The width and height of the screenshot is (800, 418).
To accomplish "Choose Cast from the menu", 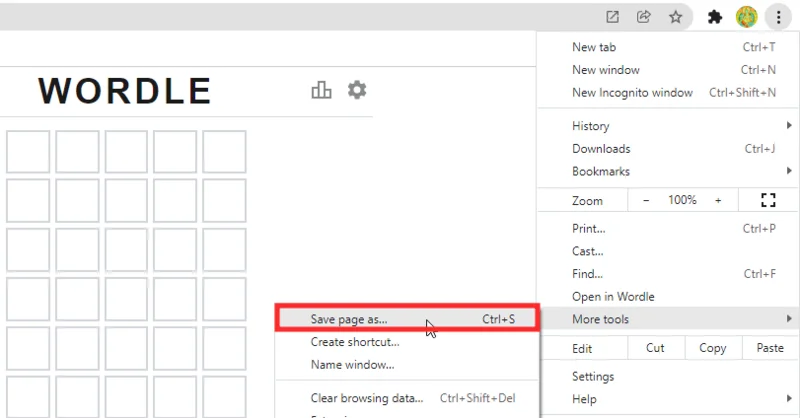I will tap(669, 251).
